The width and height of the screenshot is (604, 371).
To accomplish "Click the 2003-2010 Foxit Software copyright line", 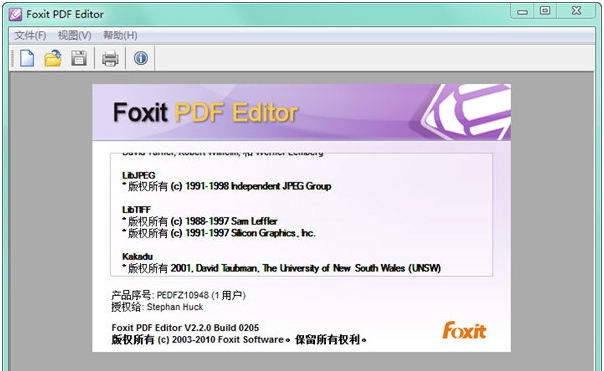I will click(x=239, y=340).
